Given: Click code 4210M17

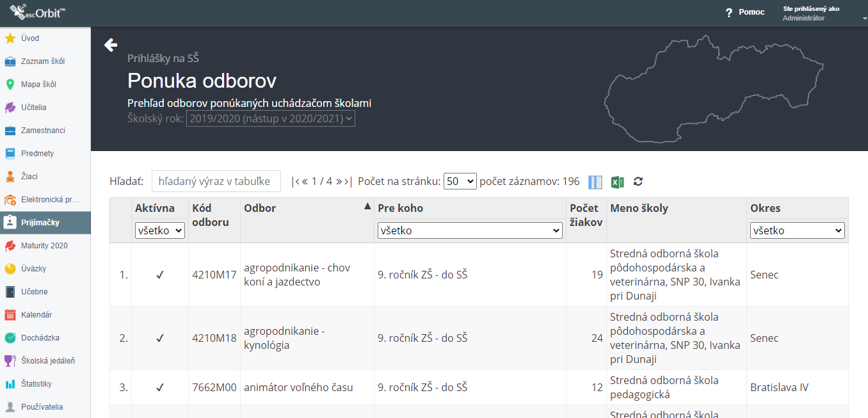Looking at the screenshot, I should click(214, 275).
